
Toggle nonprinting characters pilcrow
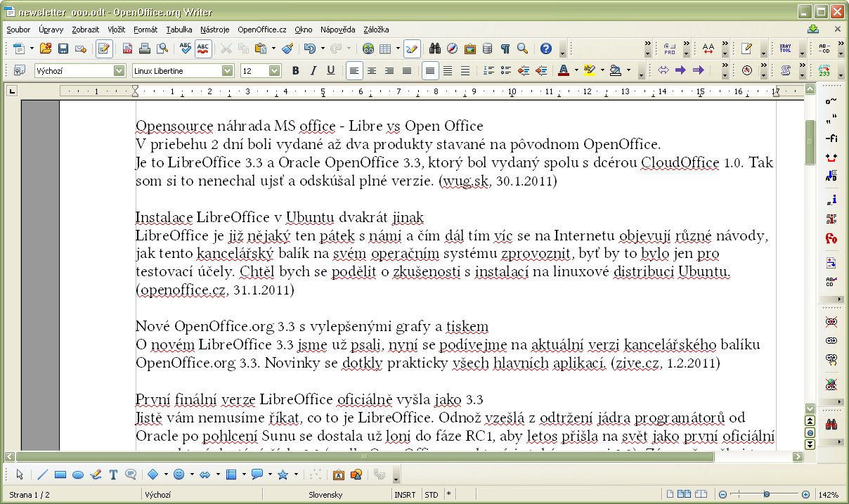tap(505, 49)
